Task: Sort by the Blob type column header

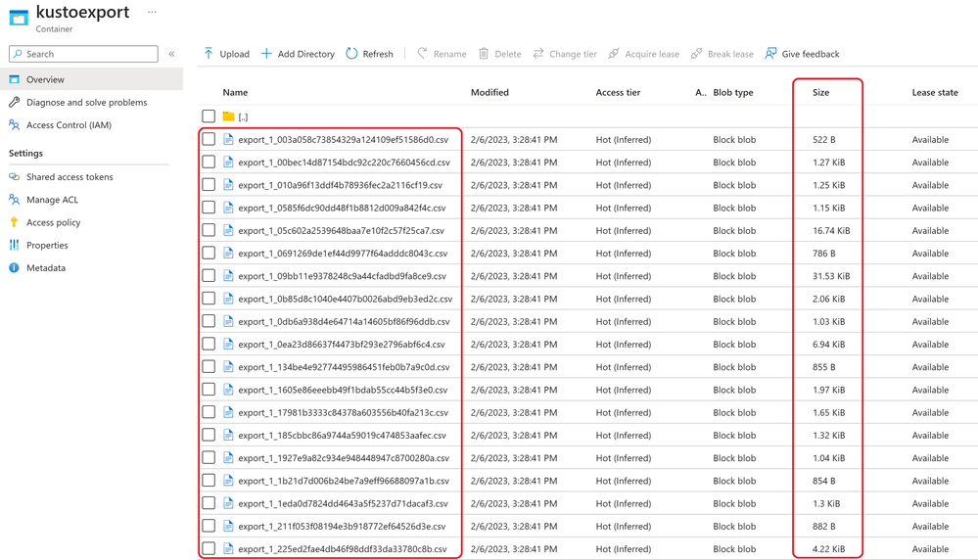Action: pos(733,92)
